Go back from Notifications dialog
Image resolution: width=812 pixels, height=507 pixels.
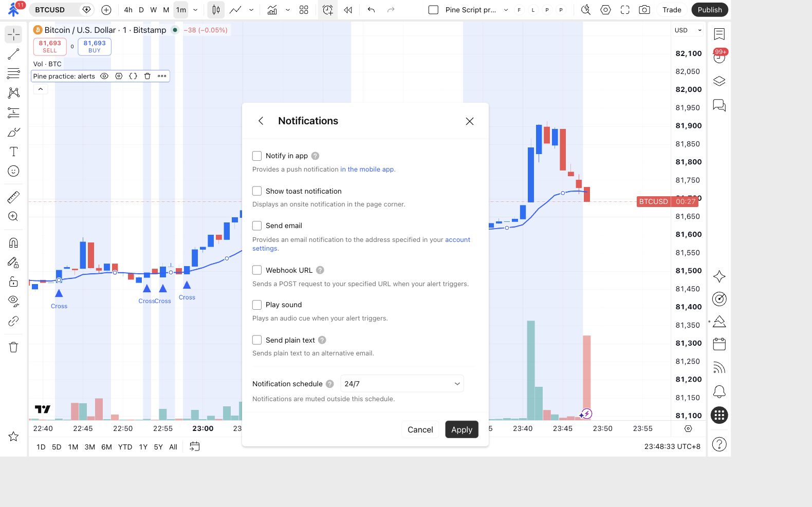pyautogui.click(x=261, y=121)
